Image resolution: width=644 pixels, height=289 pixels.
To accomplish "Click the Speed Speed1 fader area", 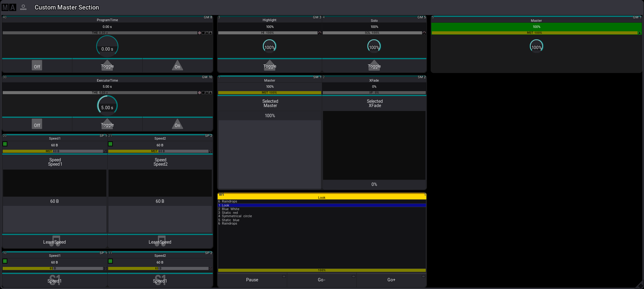I will [x=55, y=201].
